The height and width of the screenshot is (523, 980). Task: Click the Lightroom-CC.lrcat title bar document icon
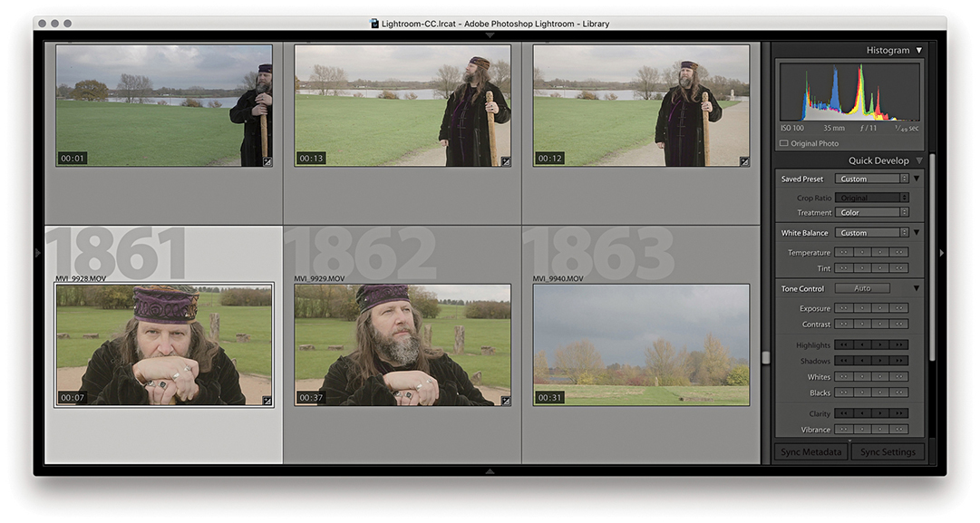click(x=374, y=24)
